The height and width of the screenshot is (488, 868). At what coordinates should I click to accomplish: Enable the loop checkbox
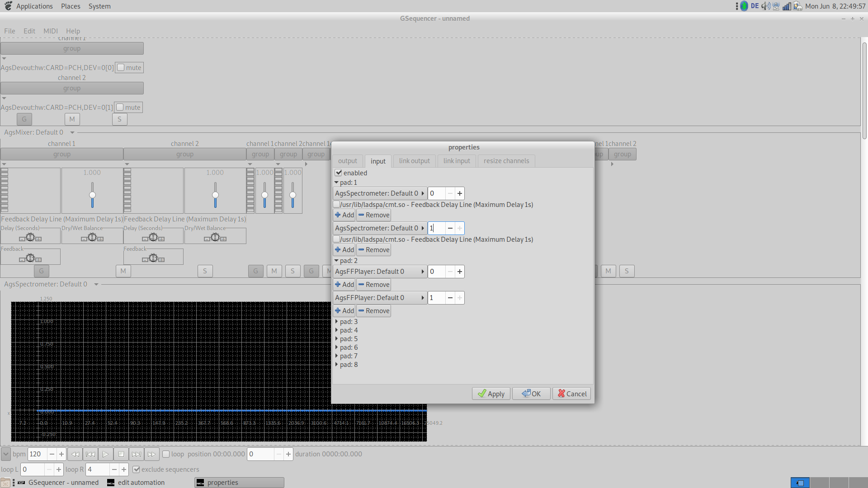click(x=166, y=454)
